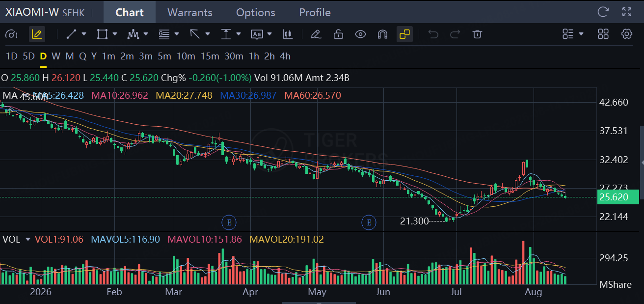Toggle the drawing pencil mode
The image size is (644, 304).
[x=37, y=34]
